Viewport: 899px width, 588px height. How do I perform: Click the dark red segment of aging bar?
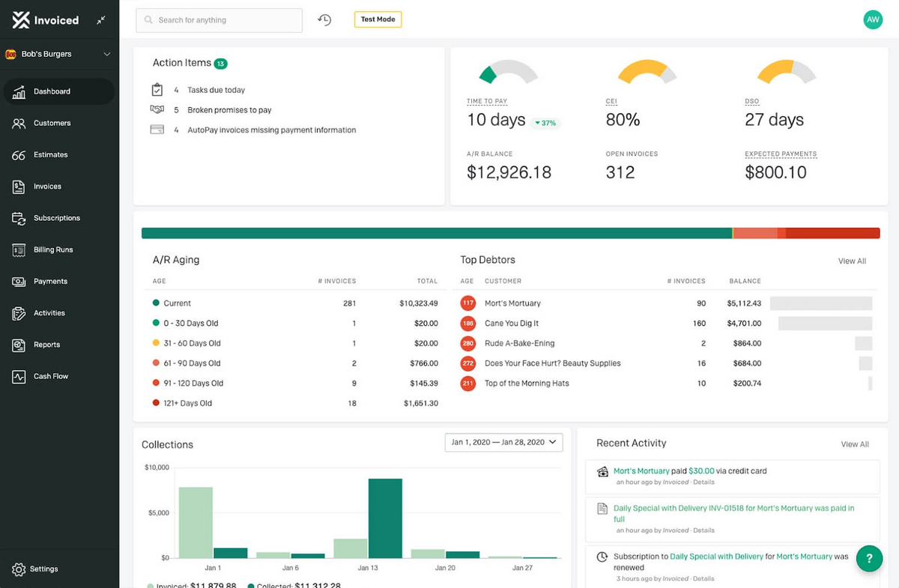click(x=832, y=234)
